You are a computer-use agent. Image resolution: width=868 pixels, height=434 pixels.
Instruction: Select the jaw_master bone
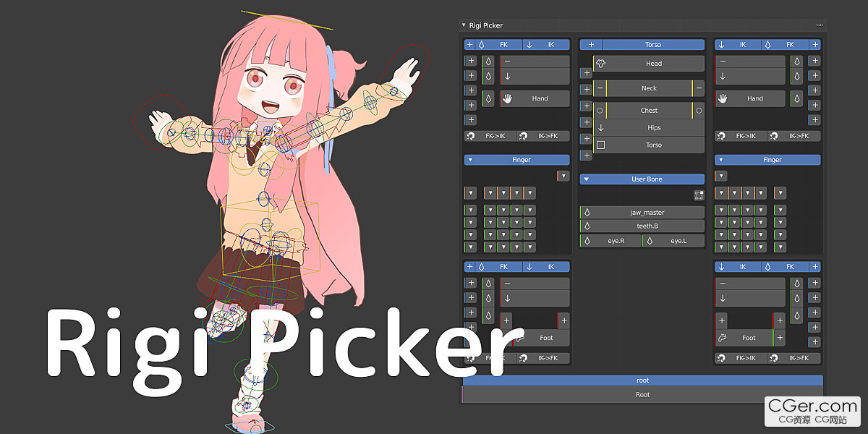pos(642,213)
